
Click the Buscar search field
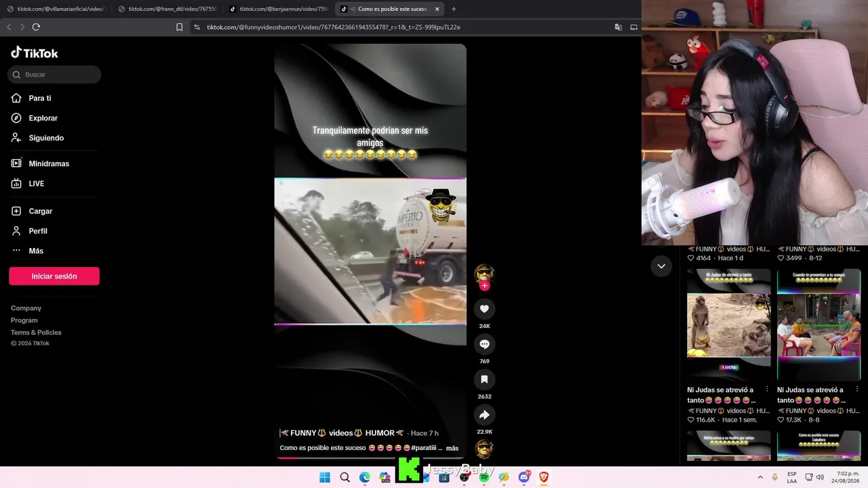pos(54,75)
